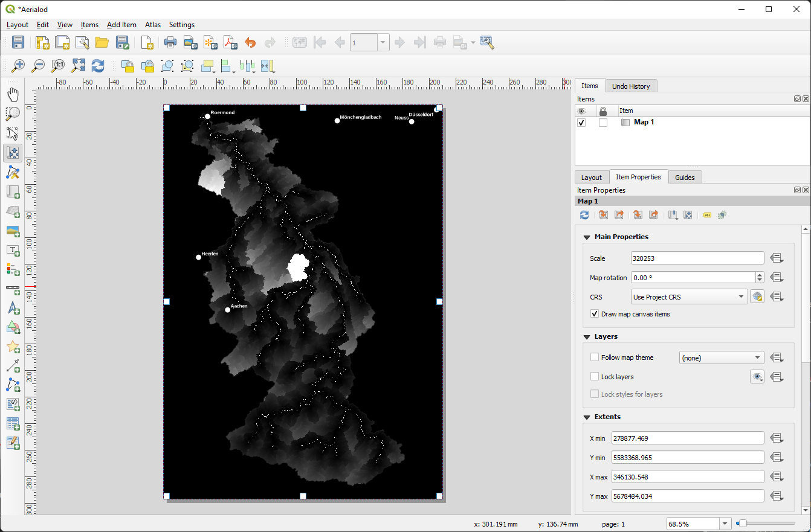Viewport: 811px width, 532px height.
Task: Add a new Label item to the layout
Action: click(x=13, y=250)
